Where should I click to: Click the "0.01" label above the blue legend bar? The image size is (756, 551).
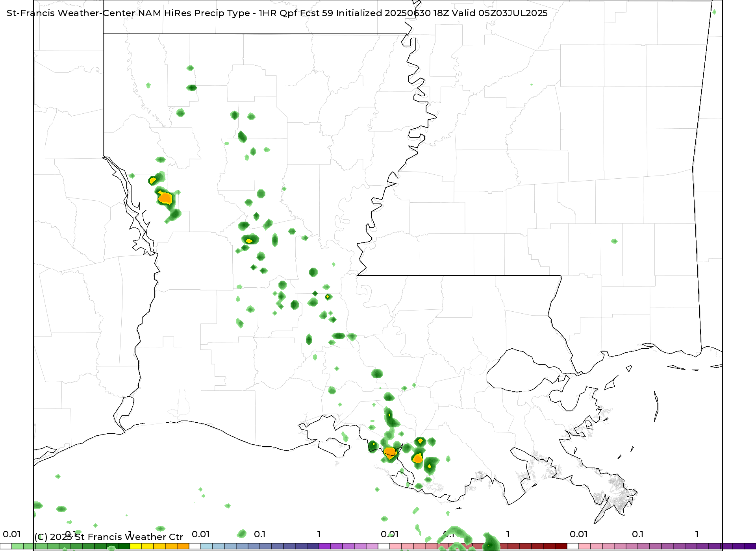[201, 534]
